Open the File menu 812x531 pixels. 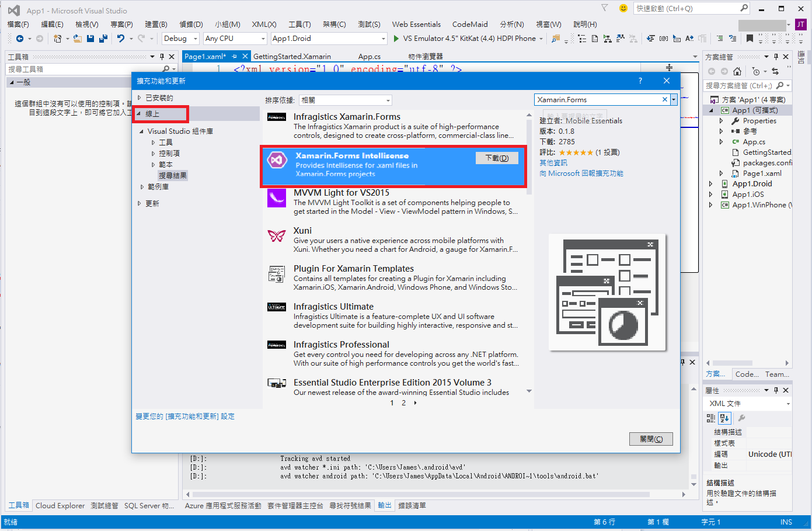point(18,24)
